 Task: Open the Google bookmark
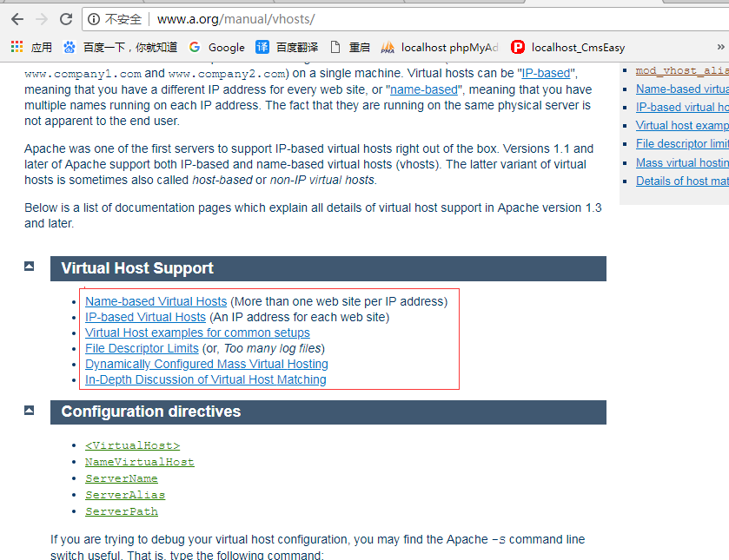pyautogui.click(x=216, y=47)
